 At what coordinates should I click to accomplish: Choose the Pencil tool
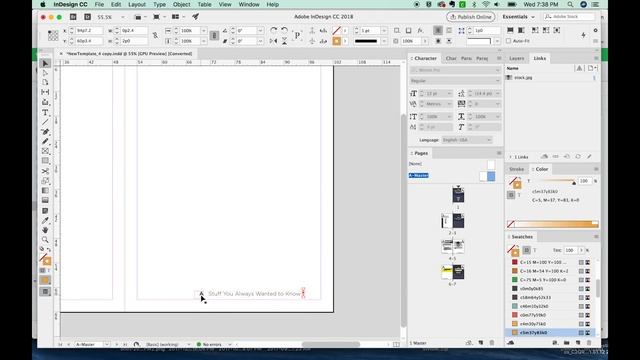45,142
